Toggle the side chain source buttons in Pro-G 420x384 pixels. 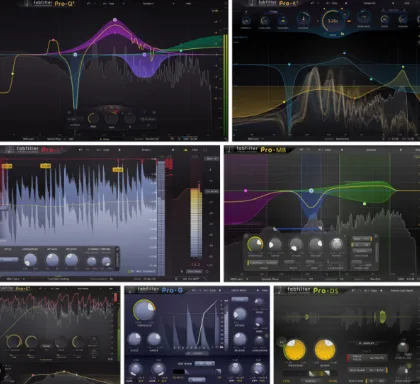[205, 363]
